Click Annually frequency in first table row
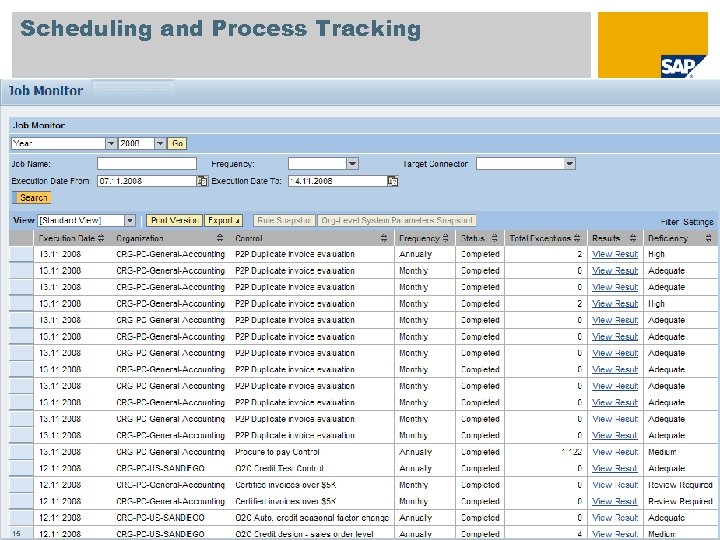720x540 pixels. pyautogui.click(x=415, y=254)
